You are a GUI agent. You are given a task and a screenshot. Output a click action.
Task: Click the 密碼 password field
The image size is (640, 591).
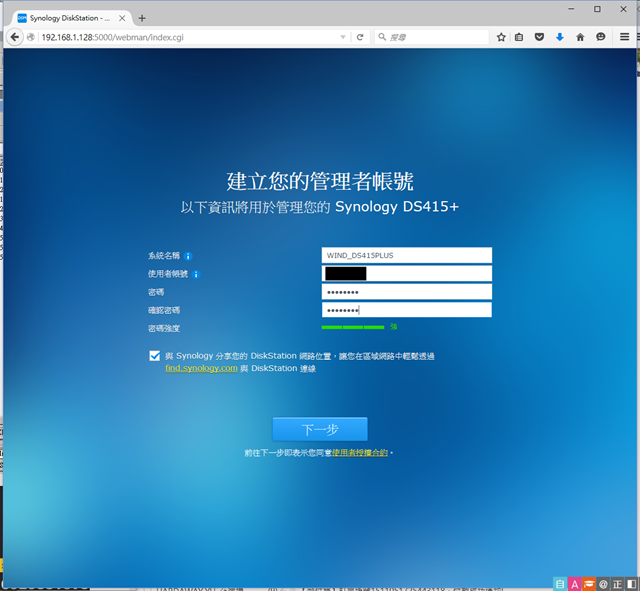[407, 292]
